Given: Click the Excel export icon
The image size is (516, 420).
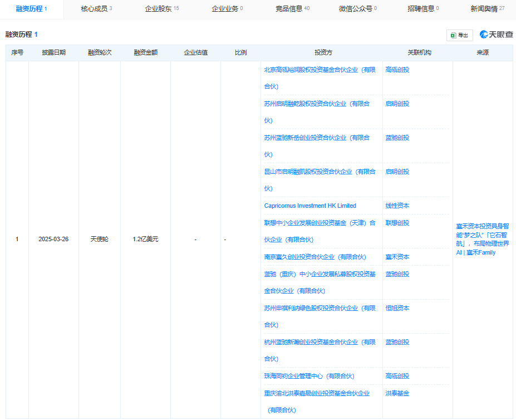Looking at the screenshot, I should pos(453,35).
